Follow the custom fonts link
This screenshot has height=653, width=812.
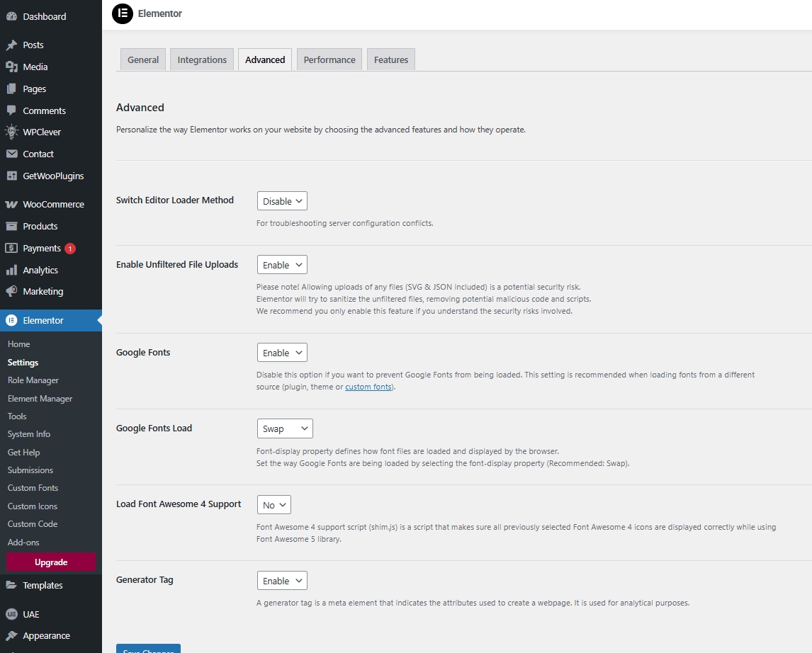(368, 387)
